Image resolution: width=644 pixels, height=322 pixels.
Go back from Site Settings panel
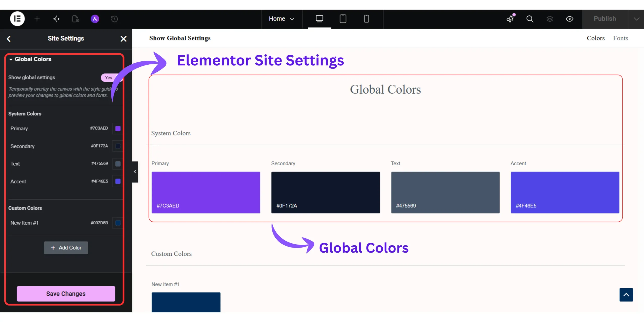(x=9, y=39)
